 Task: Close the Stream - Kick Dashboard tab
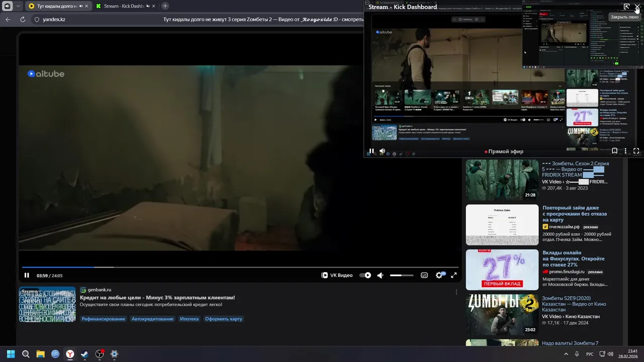click(153, 6)
